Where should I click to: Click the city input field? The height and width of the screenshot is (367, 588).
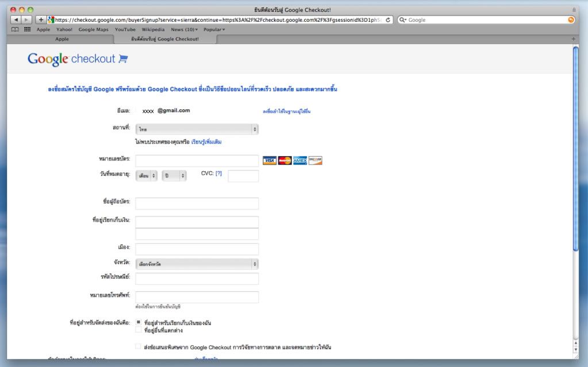pyautogui.click(x=197, y=249)
